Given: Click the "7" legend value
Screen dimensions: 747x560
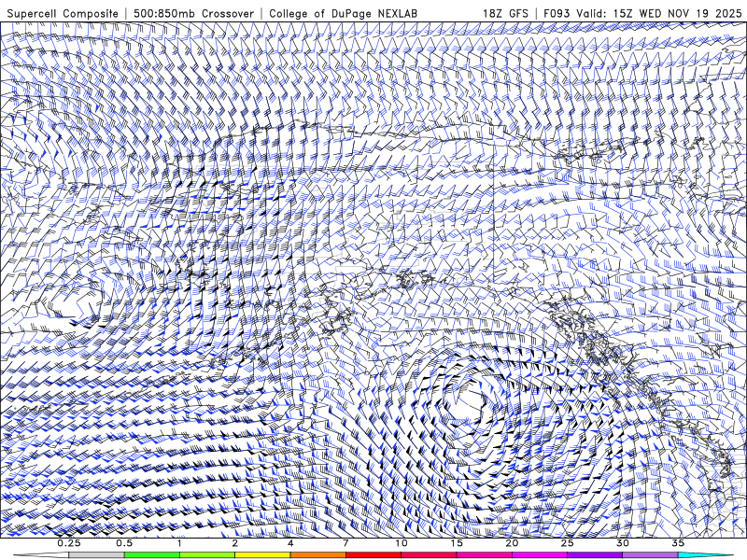Looking at the screenshot, I should click(345, 543).
